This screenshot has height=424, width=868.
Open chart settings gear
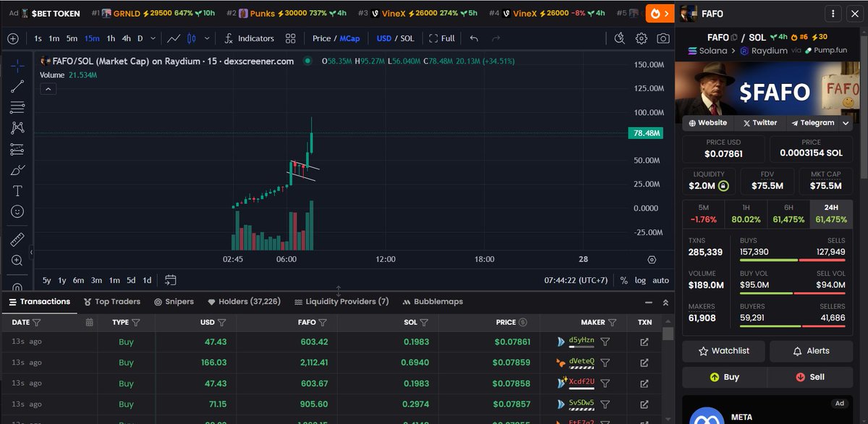(x=642, y=38)
